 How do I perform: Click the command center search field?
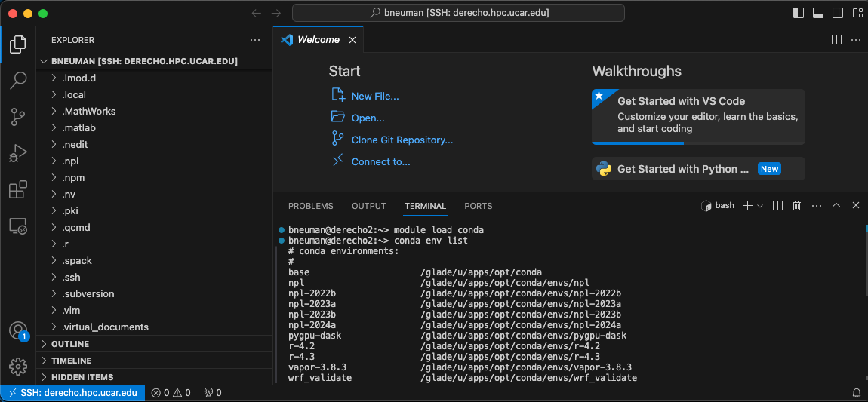coord(458,13)
